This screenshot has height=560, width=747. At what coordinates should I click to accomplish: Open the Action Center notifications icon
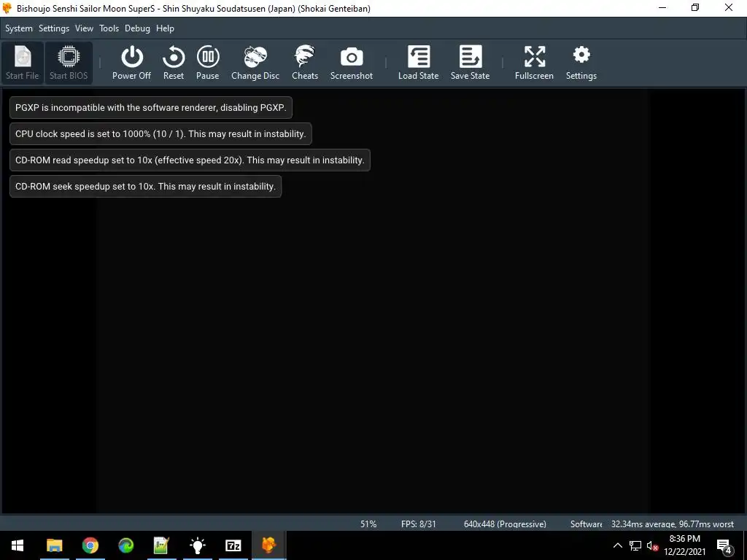(724, 545)
